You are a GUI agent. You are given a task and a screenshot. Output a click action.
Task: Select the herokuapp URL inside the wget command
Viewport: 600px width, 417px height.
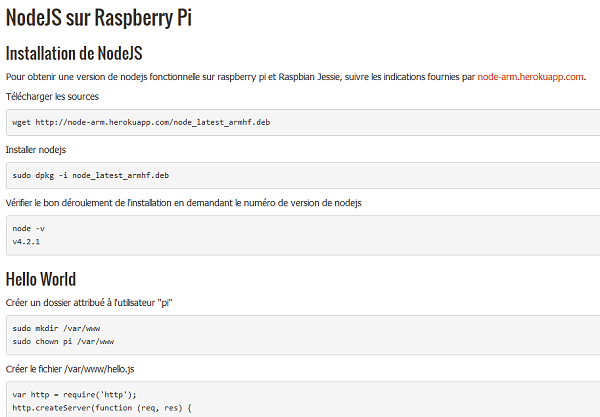[x=153, y=122]
